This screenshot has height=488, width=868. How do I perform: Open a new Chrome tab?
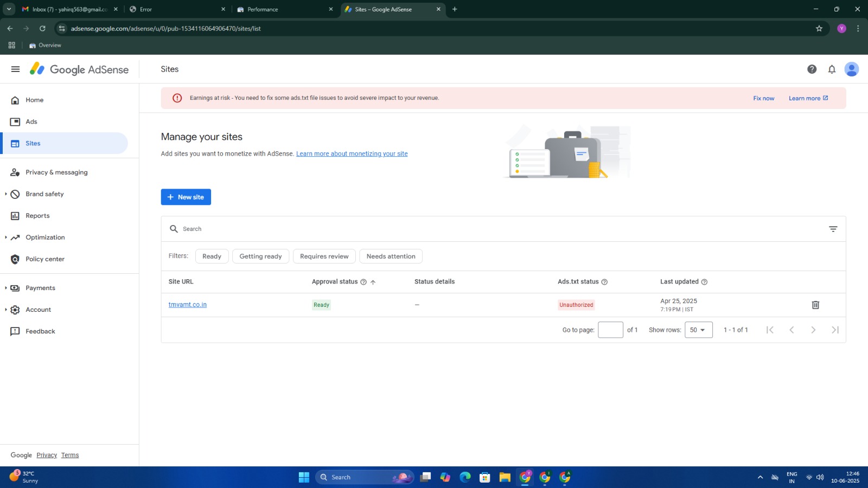point(455,9)
